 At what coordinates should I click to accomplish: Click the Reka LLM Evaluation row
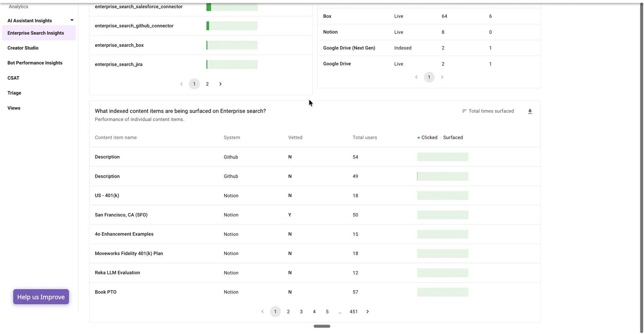(315, 273)
